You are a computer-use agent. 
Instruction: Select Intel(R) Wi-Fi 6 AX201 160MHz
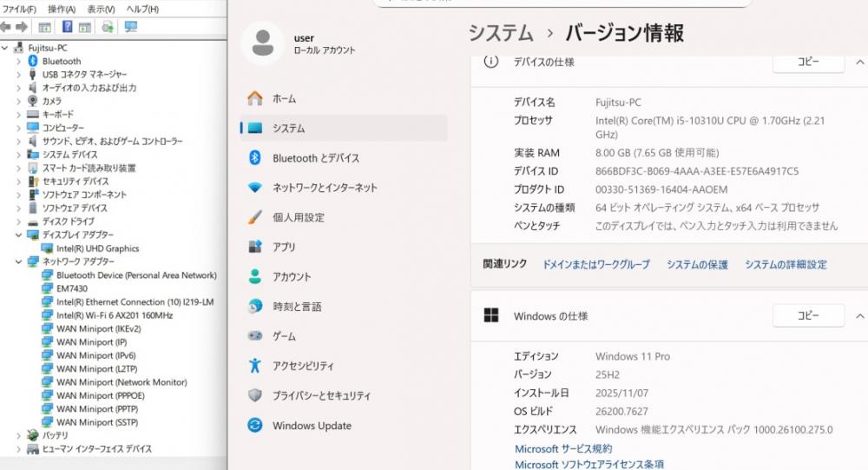(x=115, y=315)
